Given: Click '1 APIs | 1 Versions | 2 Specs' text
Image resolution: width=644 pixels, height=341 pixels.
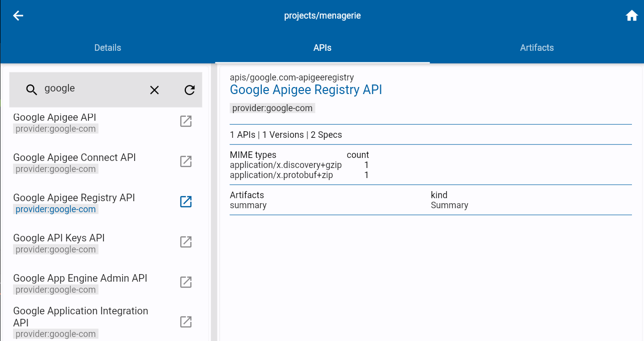Looking at the screenshot, I should (x=286, y=135).
